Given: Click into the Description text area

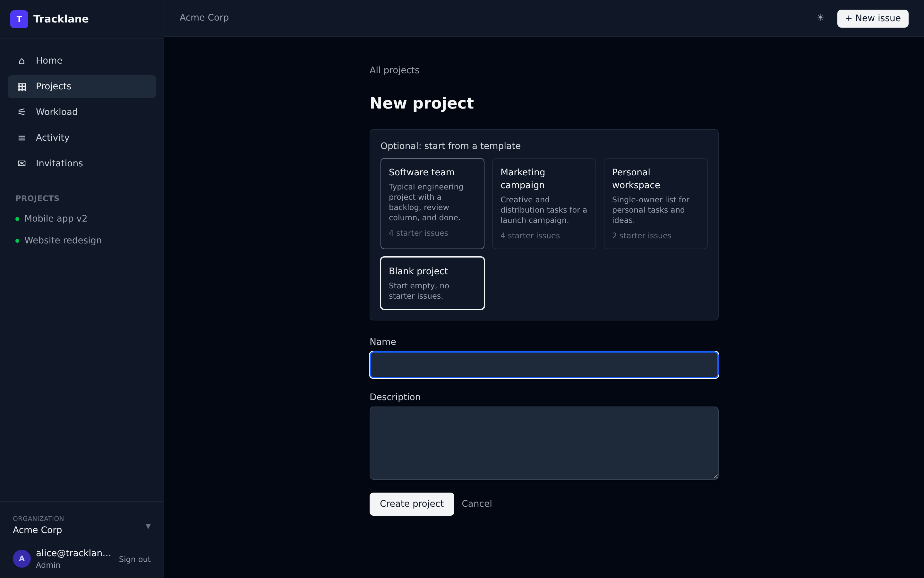Looking at the screenshot, I should click(x=544, y=443).
